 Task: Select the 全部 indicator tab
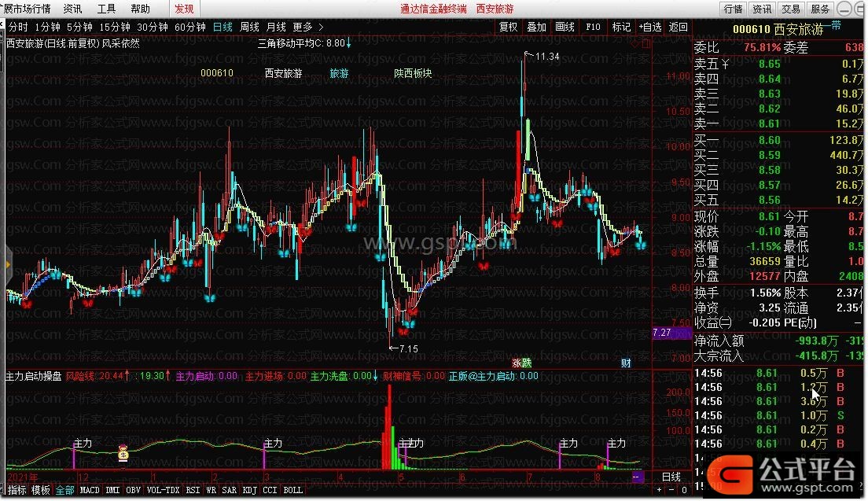coord(64,490)
